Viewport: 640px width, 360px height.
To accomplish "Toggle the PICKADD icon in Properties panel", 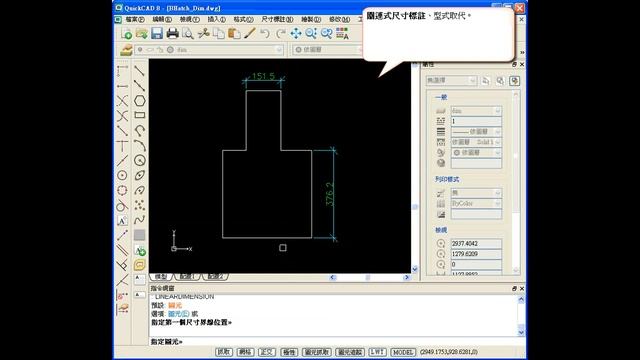I will (x=515, y=81).
